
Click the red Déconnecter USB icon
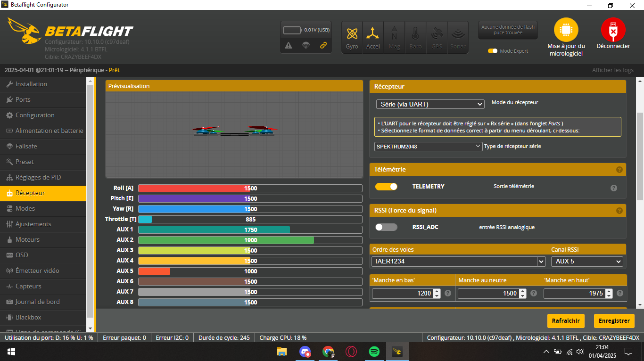click(x=613, y=30)
